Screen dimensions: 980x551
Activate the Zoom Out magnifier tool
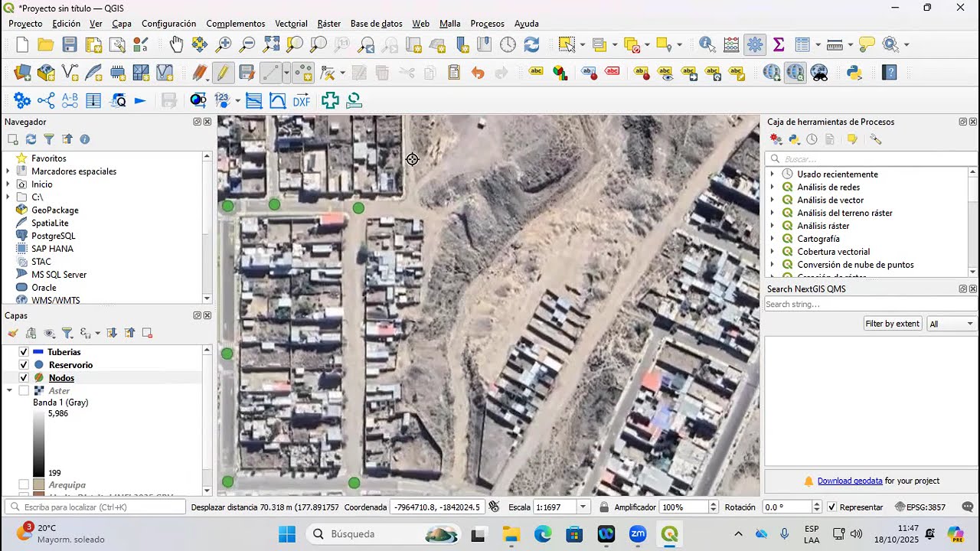[x=247, y=44]
